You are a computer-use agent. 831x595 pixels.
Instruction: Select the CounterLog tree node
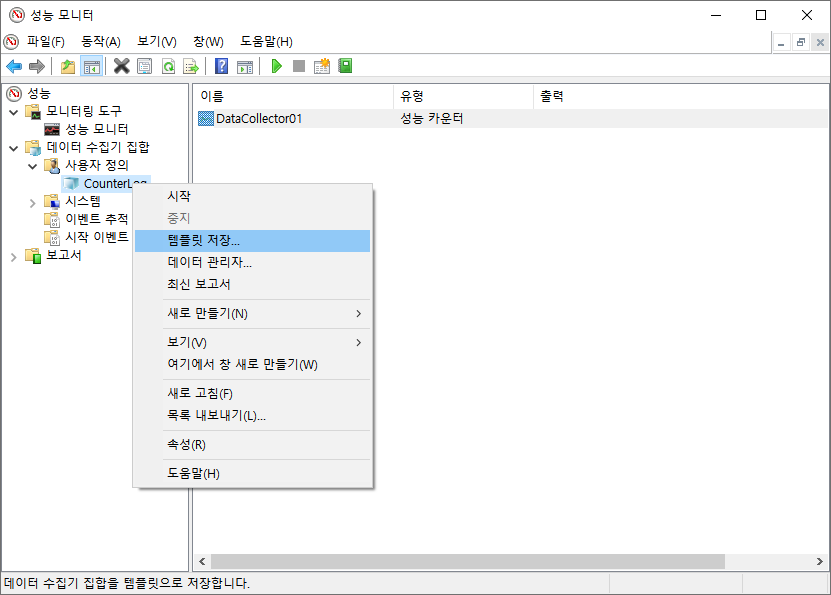click(108, 183)
